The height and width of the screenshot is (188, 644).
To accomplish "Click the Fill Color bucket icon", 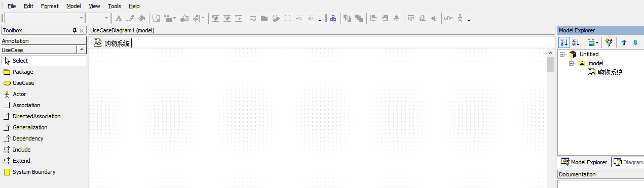I will 141,18.
